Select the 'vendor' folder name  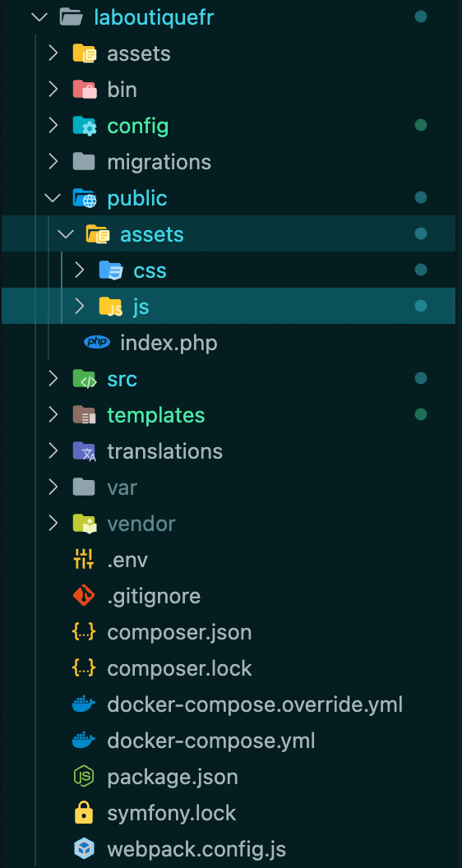(141, 524)
